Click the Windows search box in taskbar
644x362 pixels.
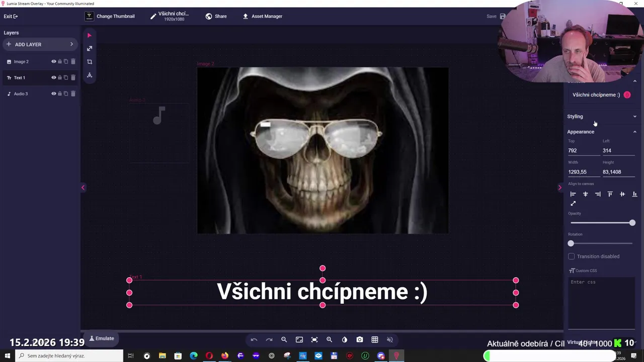(69, 356)
